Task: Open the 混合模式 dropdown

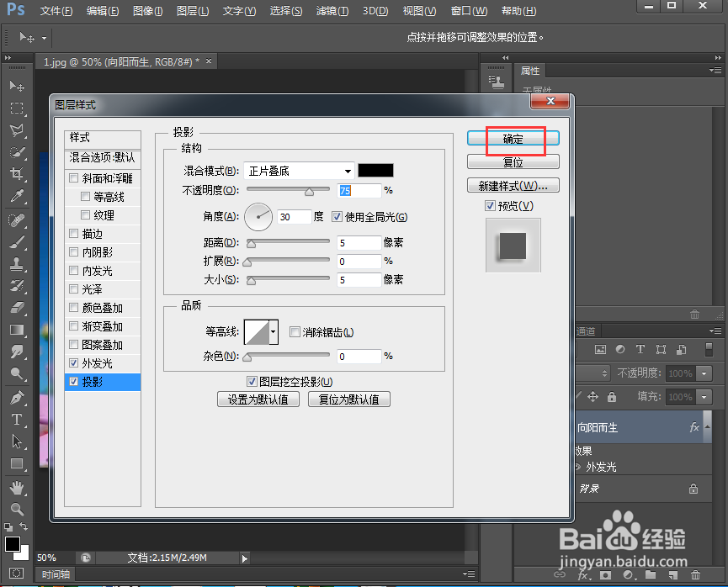Action: pyautogui.click(x=299, y=171)
